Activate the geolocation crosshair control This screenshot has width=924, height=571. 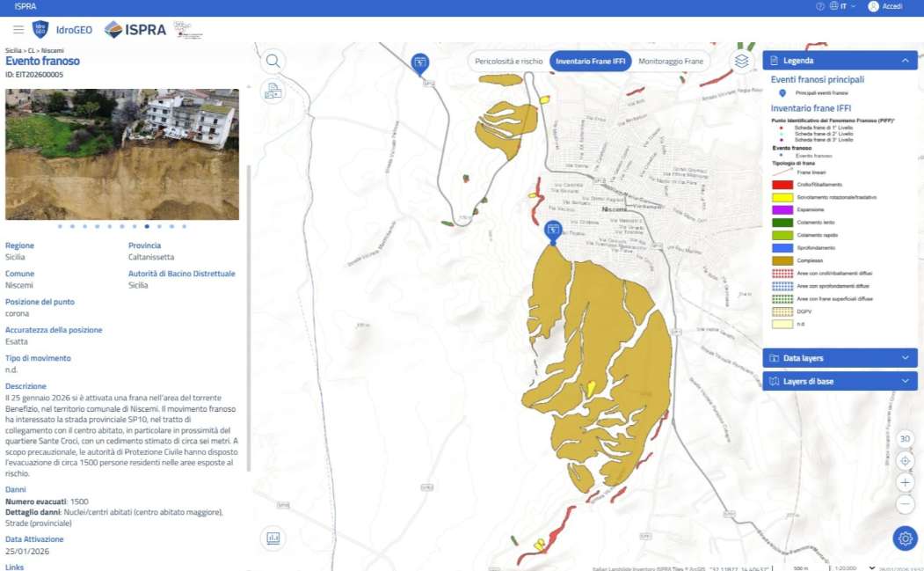(x=906, y=460)
